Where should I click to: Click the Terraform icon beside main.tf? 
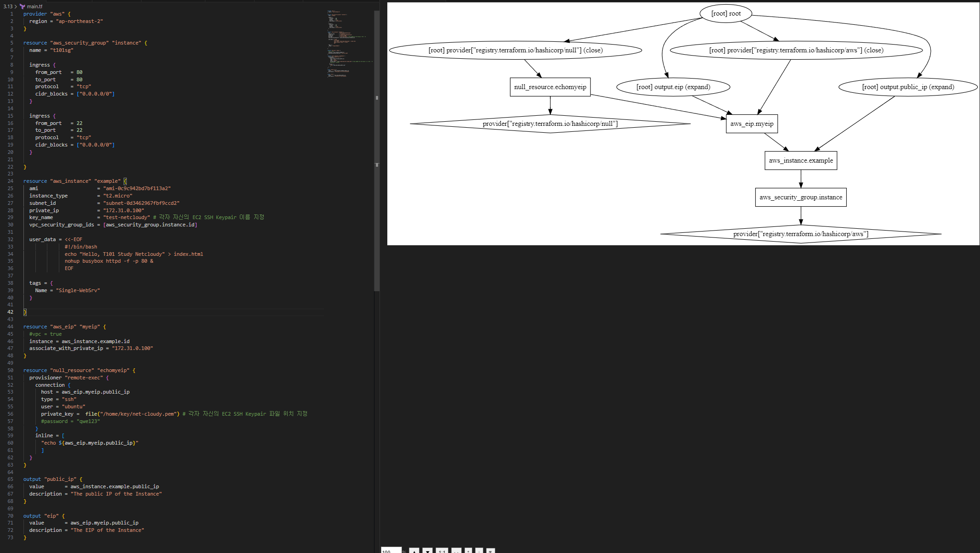coord(22,6)
